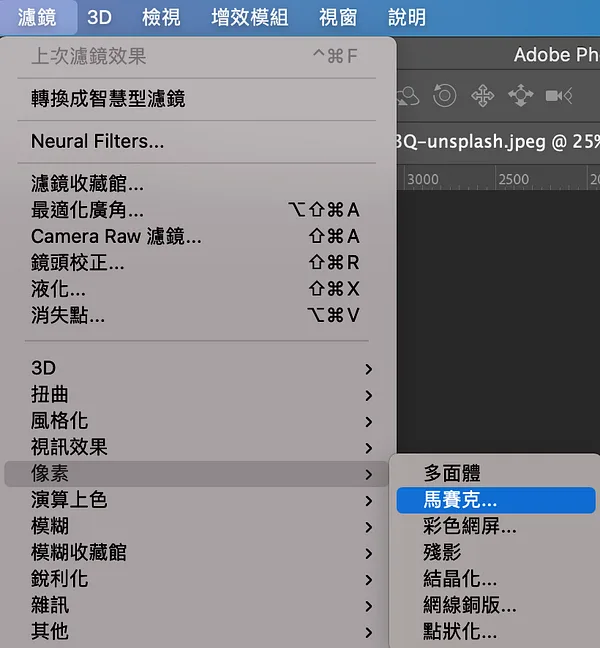Expand the 雜訊 submenu
The height and width of the screenshot is (648, 600).
[196, 605]
